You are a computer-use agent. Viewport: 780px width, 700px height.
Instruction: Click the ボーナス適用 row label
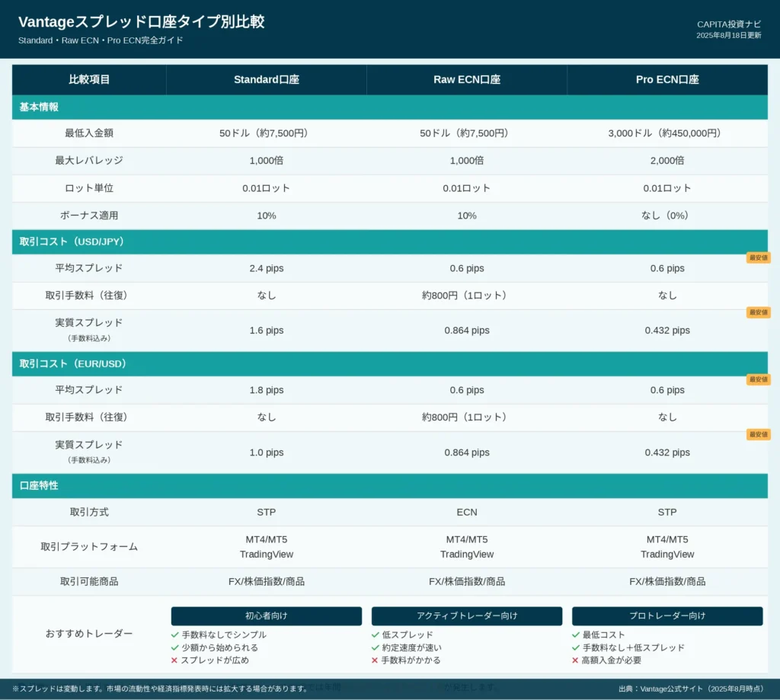coord(89,216)
